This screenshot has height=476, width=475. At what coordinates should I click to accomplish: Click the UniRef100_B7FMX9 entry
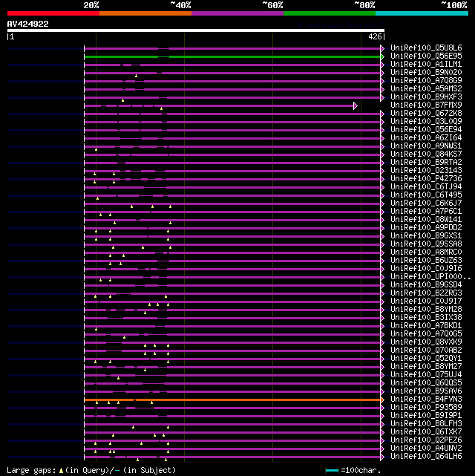point(426,105)
